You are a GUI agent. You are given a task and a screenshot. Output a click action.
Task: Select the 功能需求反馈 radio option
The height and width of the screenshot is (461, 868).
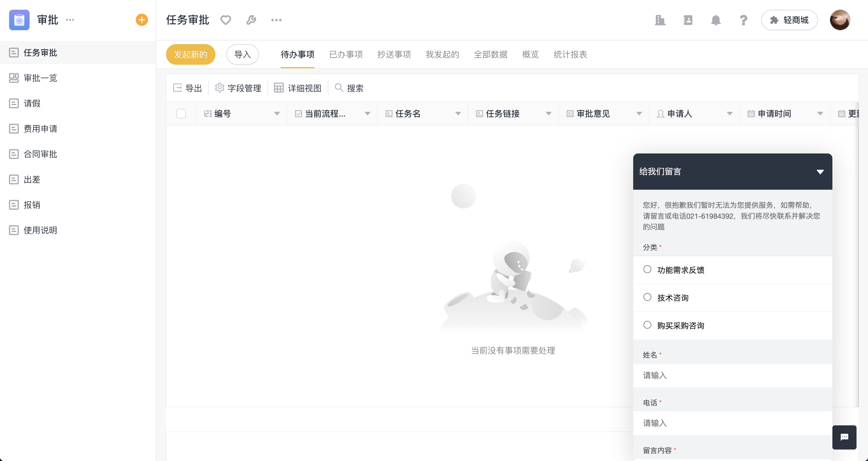647,269
